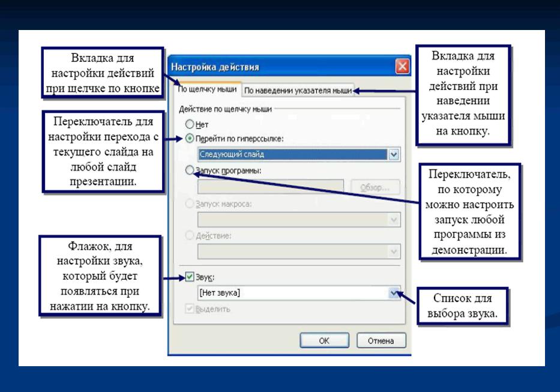560x392 pixels.
Task: Close the Настройка действия dialog
Action: (403, 67)
